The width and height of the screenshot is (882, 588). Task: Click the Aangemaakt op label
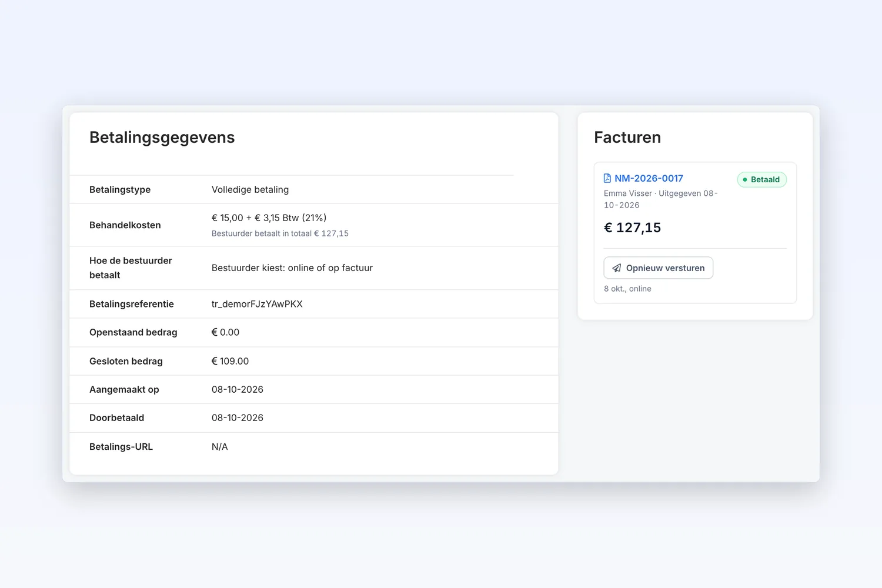[124, 390]
